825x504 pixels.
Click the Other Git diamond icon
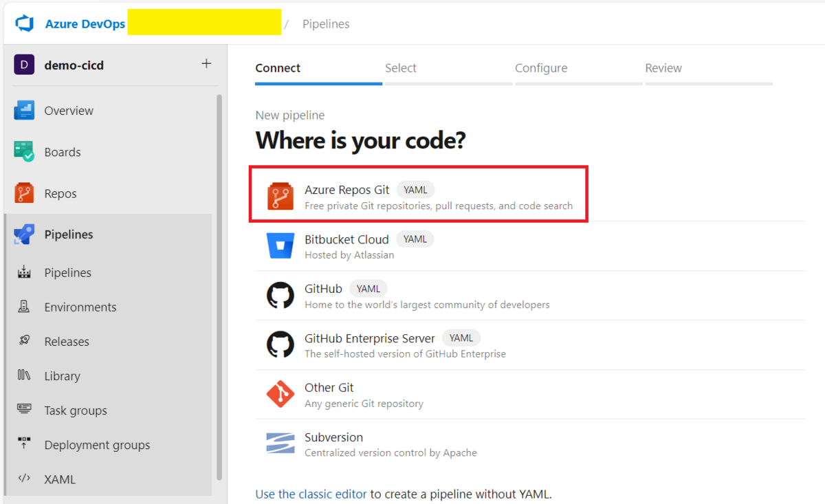tap(280, 395)
